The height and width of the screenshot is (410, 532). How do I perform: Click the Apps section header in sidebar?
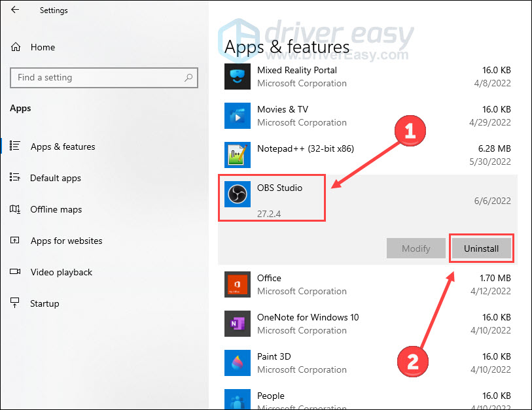[20, 108]
